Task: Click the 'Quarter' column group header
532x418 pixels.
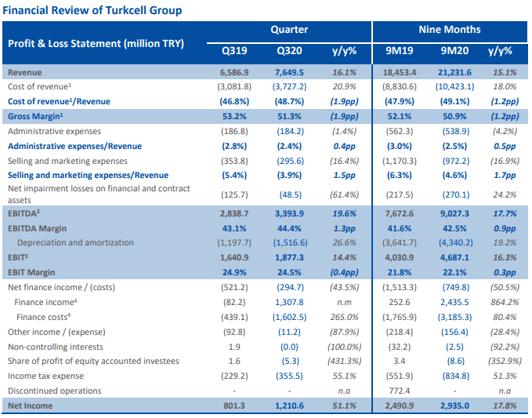Action: (x=289, y=30)
